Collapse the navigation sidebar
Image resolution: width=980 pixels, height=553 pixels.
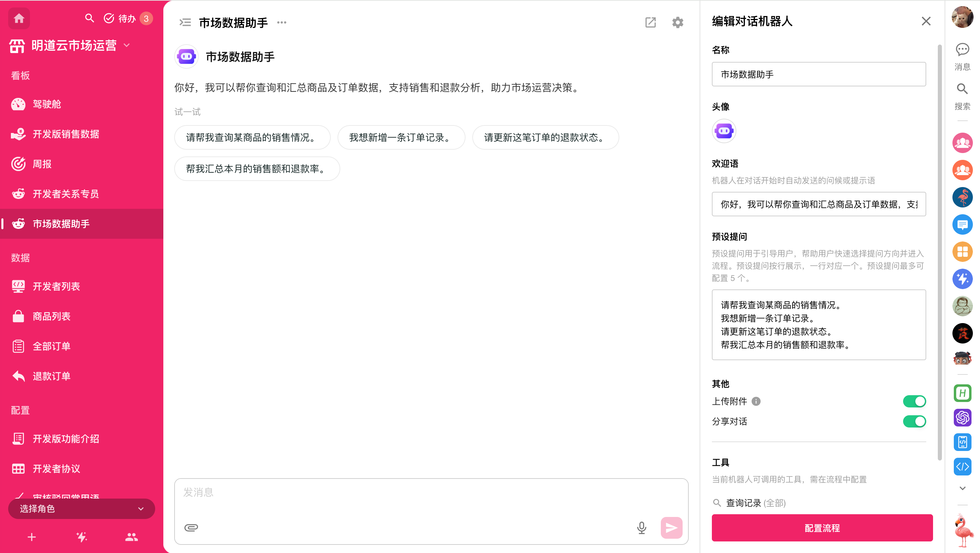pos(185,22)
